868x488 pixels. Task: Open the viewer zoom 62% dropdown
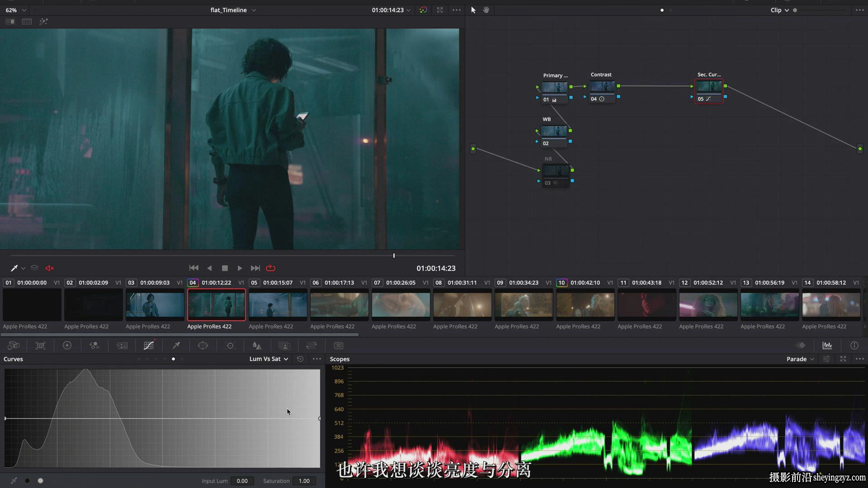tap(16, 10)
